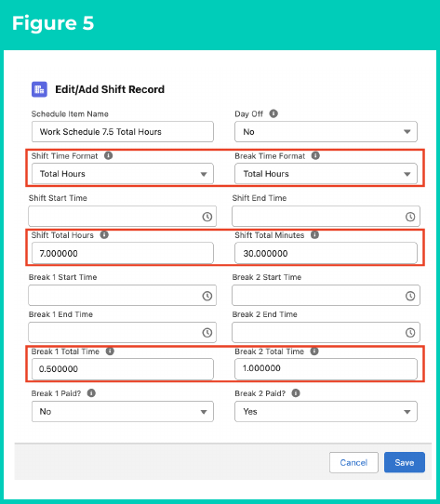Expand the Shift Time Format dropdown
440x504 pixels.
(x=123, y=174)
